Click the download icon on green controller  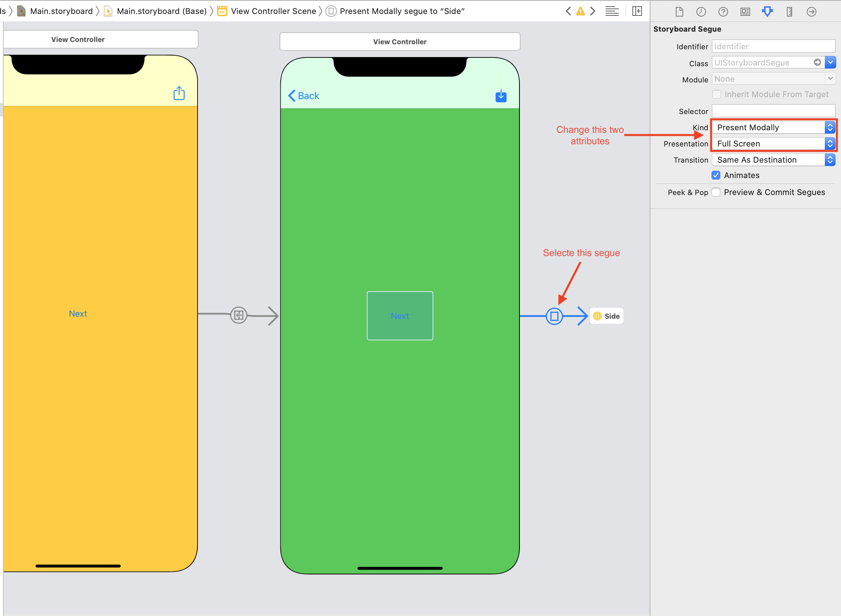501,96
